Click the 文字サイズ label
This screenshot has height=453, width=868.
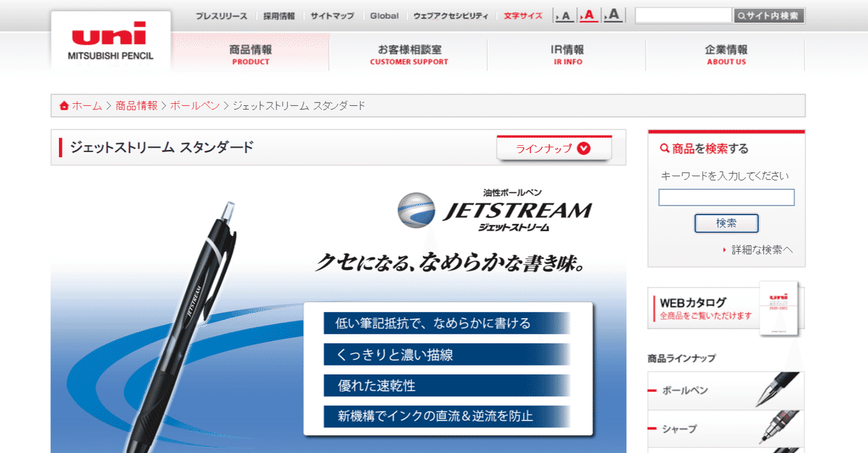click(x=523, y=16)
